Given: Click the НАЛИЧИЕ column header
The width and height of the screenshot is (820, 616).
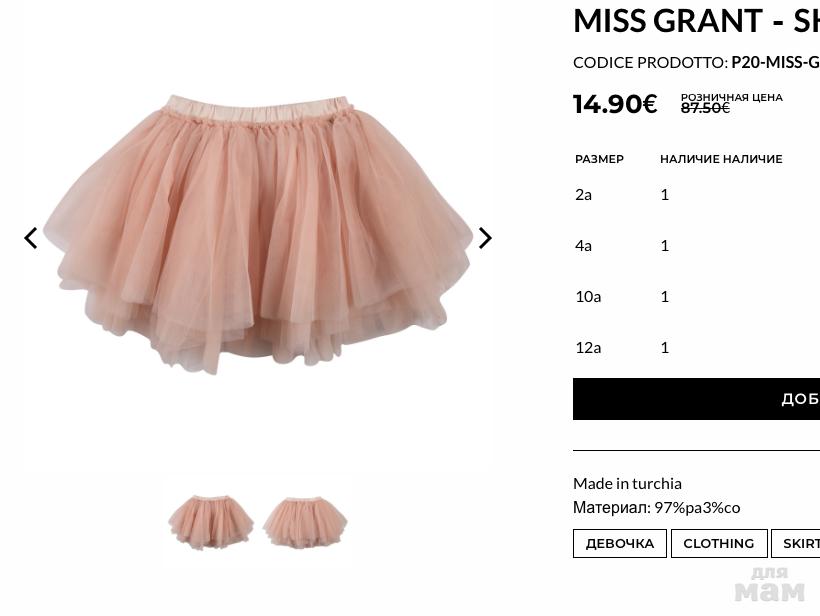Looking at the screenshot, I should click(721, 159).
